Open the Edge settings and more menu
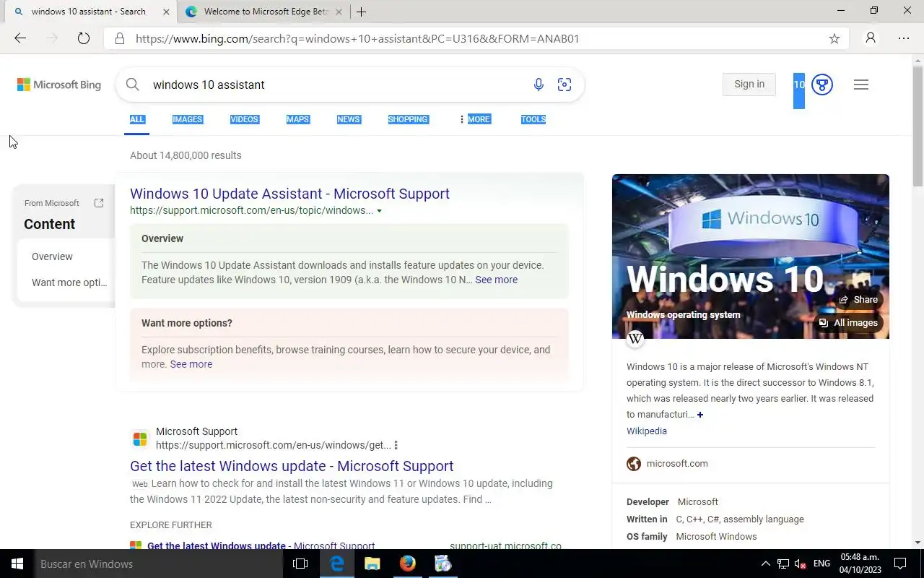 click(904, 38)
